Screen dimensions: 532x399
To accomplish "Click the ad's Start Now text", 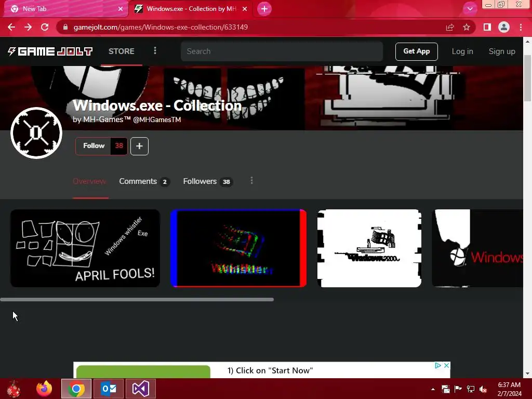I will 270,370.
